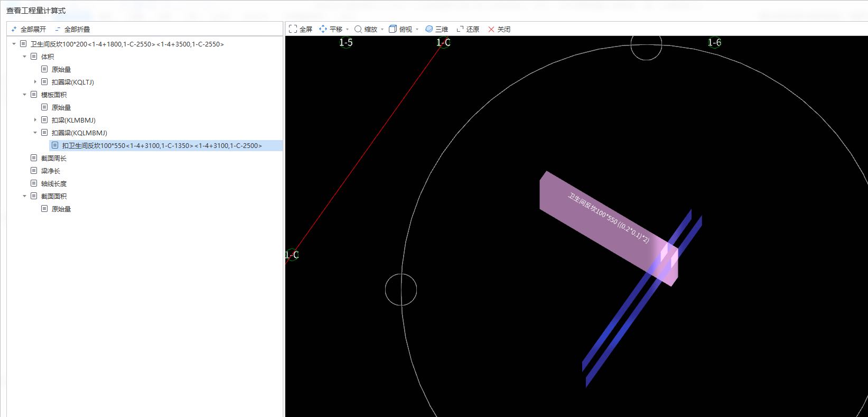
Task: Select the 俯视 top view tool
Action: pos(400,29)
